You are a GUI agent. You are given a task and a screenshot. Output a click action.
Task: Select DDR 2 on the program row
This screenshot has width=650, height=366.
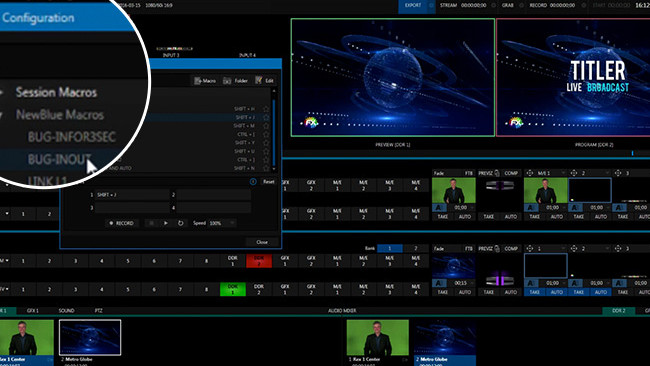(x=259, y=261)
